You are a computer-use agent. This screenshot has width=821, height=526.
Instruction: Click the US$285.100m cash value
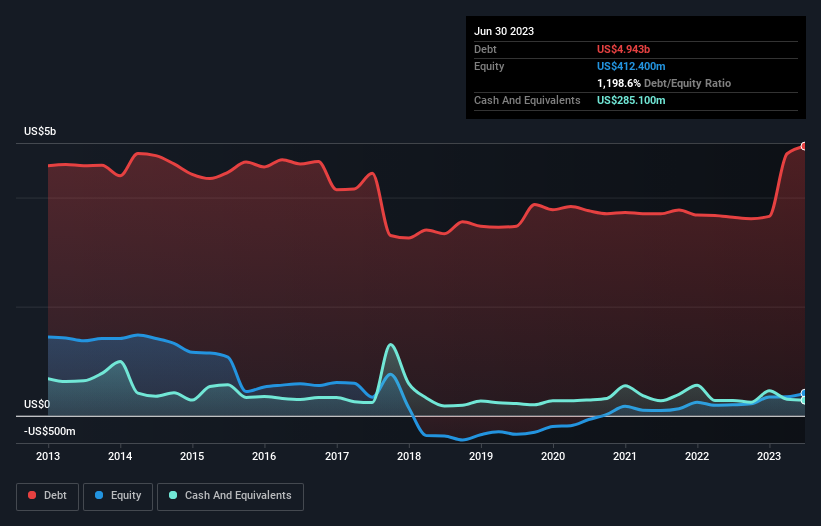[x=631, y=100]
